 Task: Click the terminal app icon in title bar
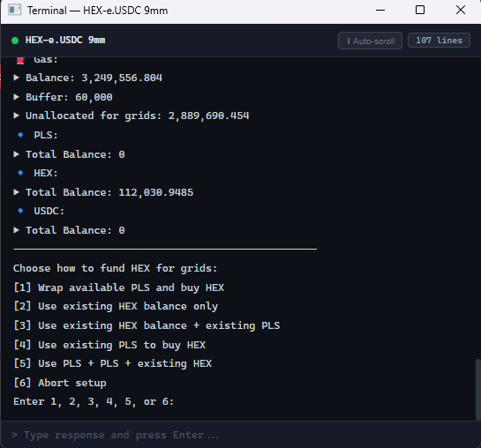[x=14, y=10]
